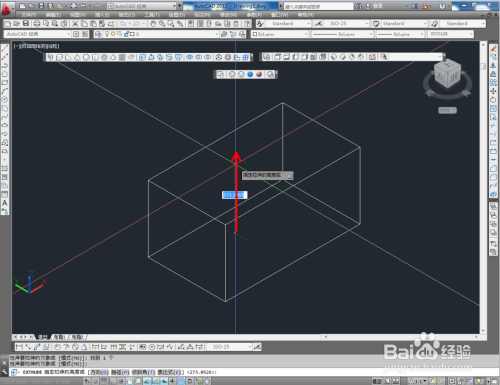
Task: Click the ViewCube in the viewport
Action: (448, 75)
